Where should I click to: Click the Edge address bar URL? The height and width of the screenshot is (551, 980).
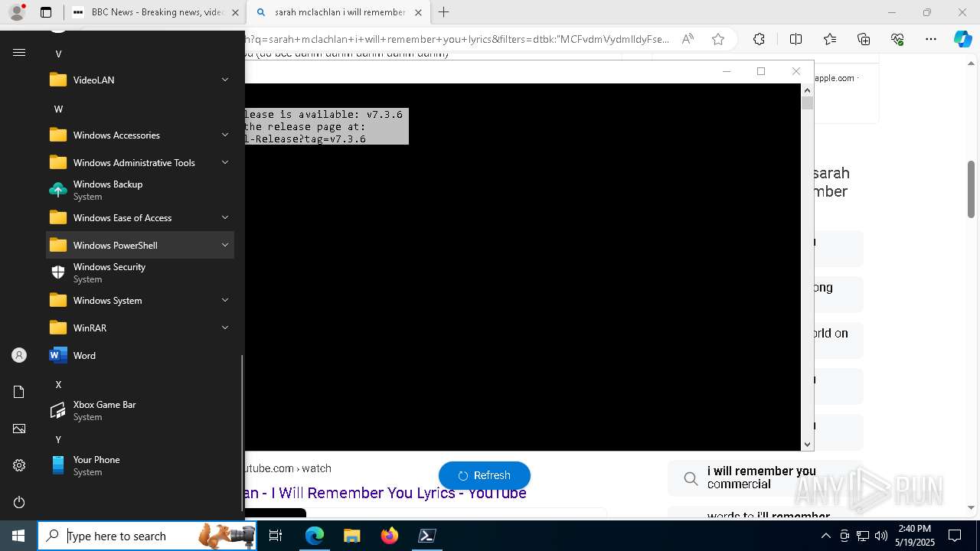(458, 39)
